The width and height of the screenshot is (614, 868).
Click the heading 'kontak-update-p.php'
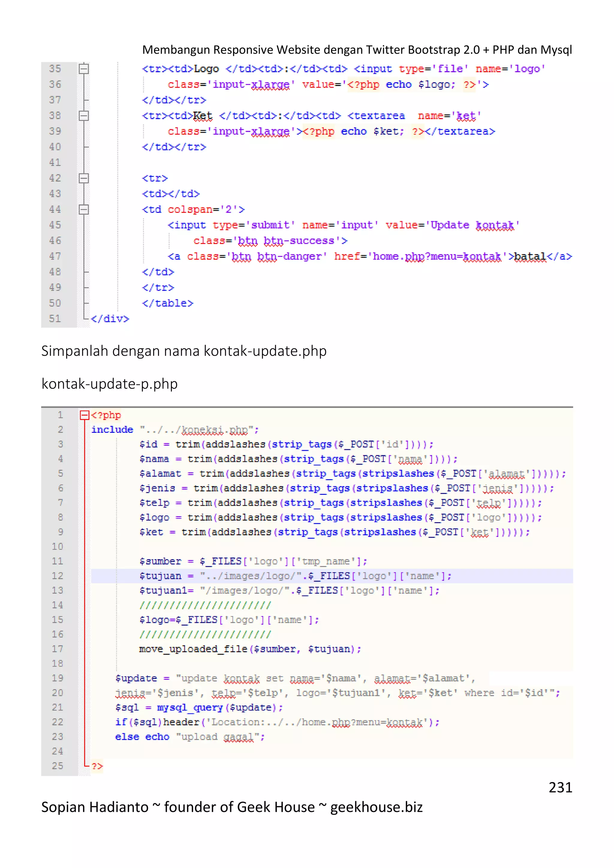click(x=109, y=384)
